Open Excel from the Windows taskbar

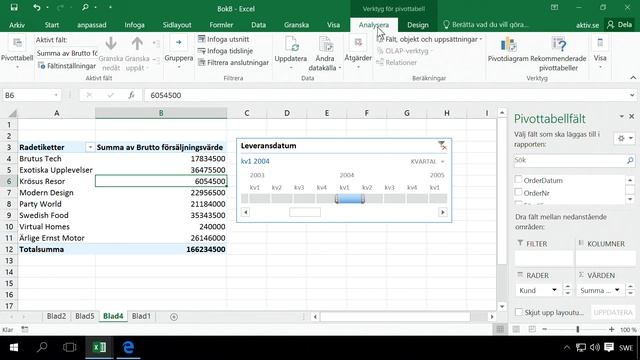pos(99,347)
